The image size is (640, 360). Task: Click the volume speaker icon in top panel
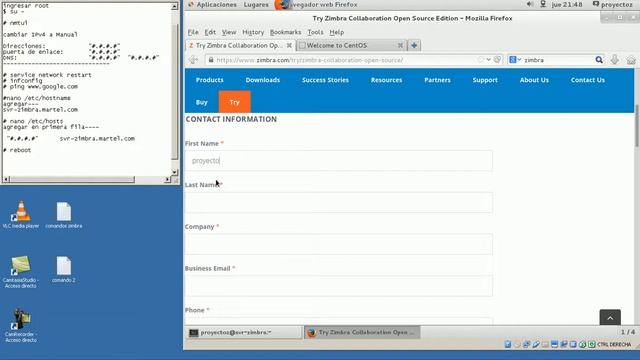(x=529, y=4)
